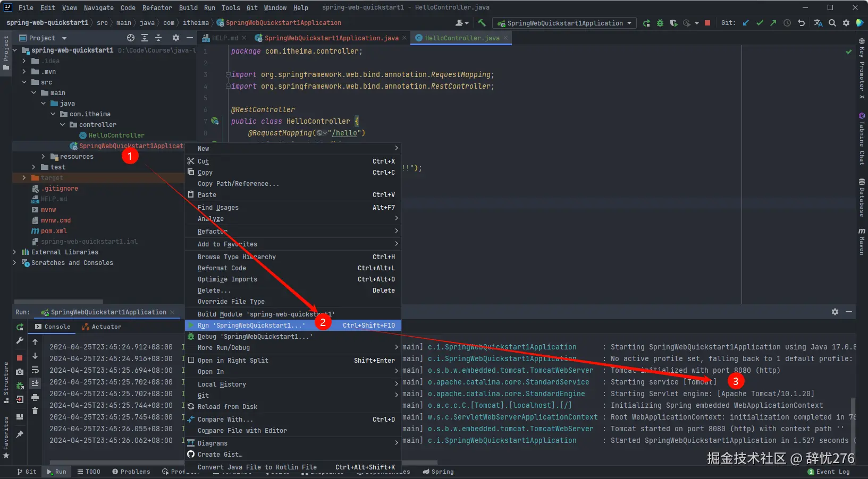
Task: Show Git history clock icon
Action: click(x=787, y=23)
